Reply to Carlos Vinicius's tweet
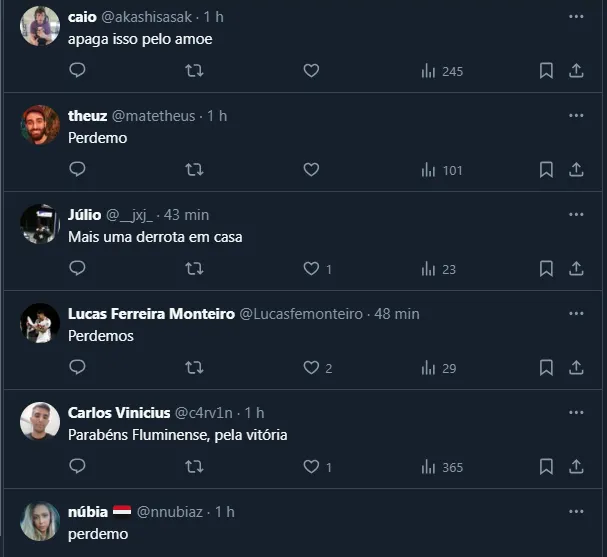607x557 pixels. tap(77, 467)
